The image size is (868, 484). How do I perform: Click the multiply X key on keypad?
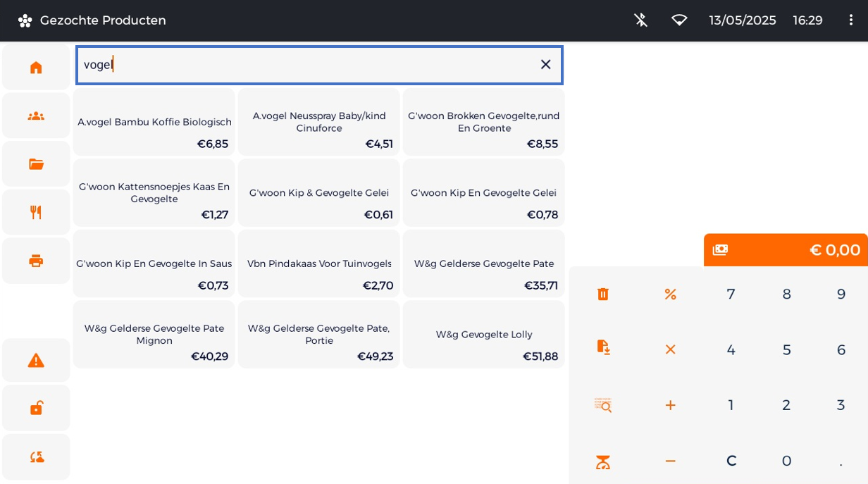click(670, 349)
